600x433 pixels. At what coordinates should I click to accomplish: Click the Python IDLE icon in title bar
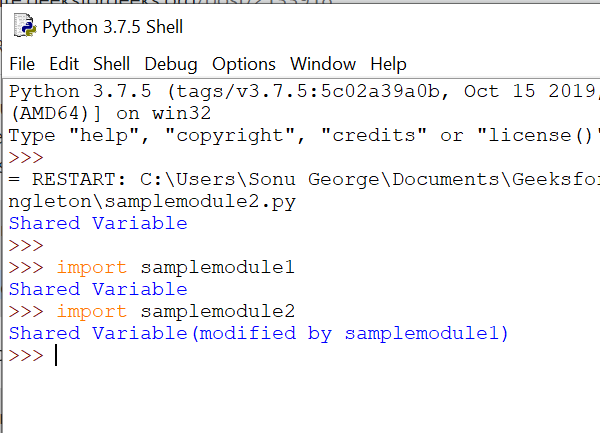coord(25,26)
